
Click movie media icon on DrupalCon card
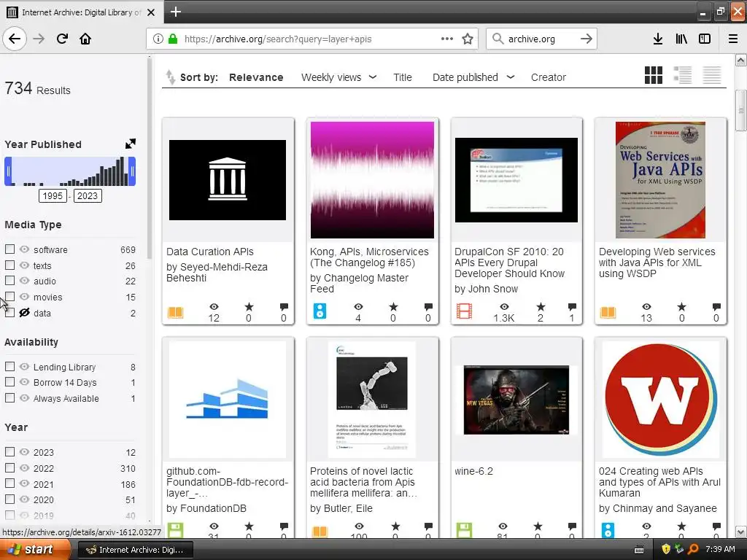pos(464,311)
